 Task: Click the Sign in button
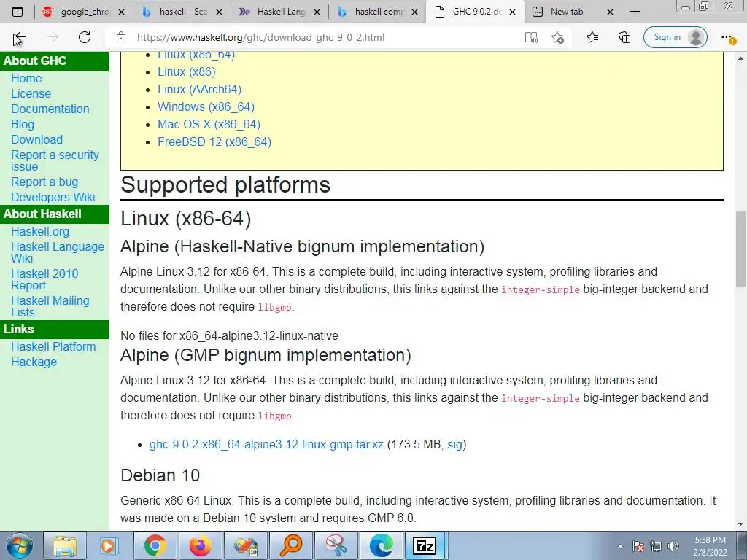[675, 37]
